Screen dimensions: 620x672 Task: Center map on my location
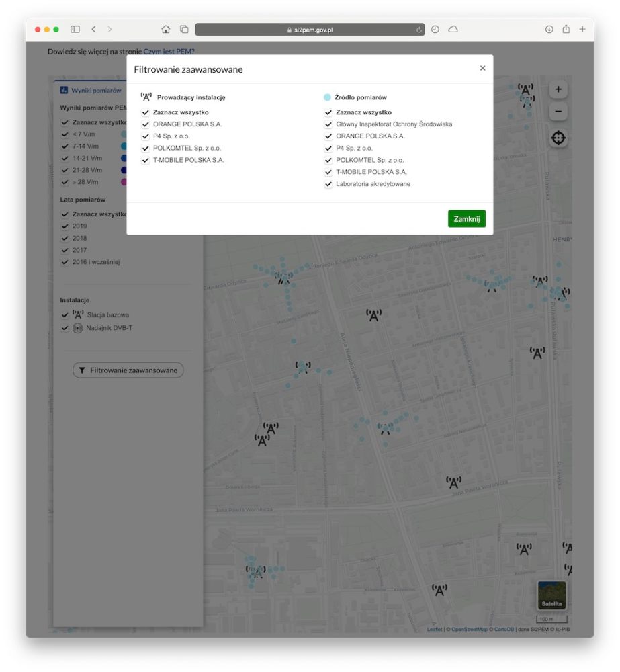(558, 138)
